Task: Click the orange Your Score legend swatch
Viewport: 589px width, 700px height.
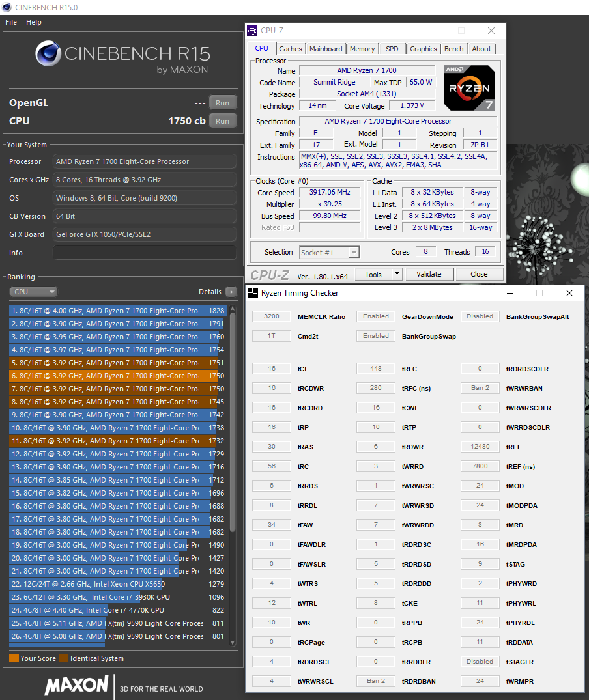Action: 14,658
